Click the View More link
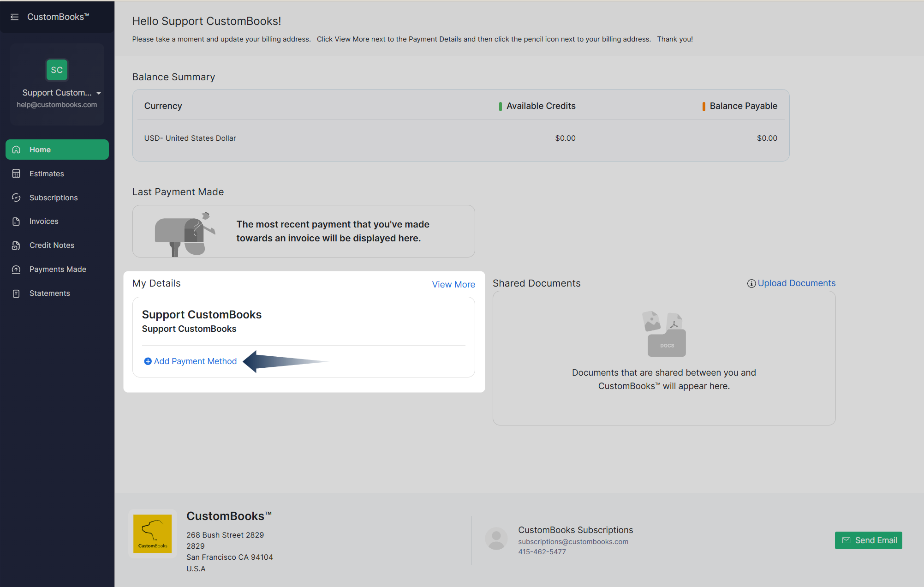The image size is (924, 587). [453, 284]
